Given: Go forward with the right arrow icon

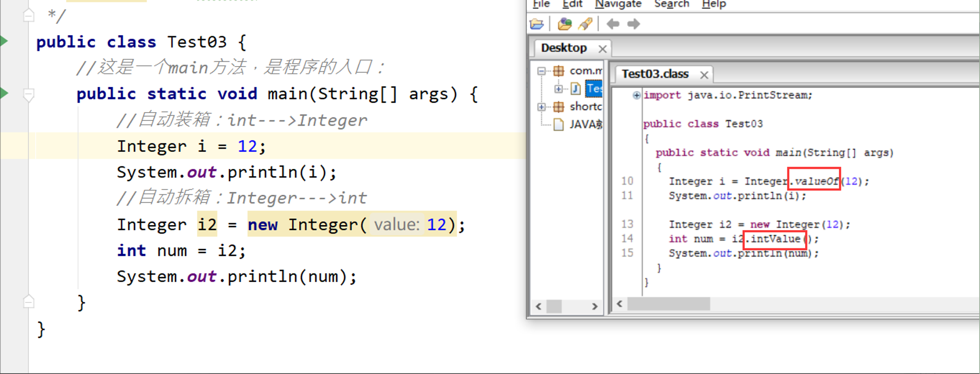Looking at the screenshot, I should [x=634, y=24].
